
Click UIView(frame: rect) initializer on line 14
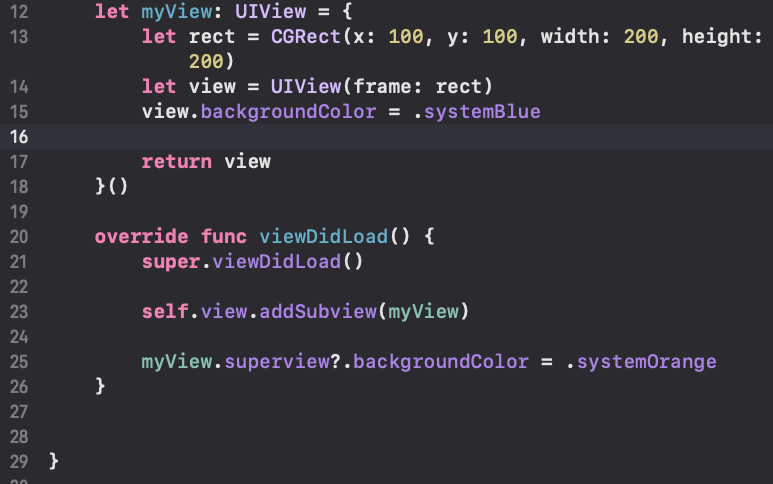382,87
